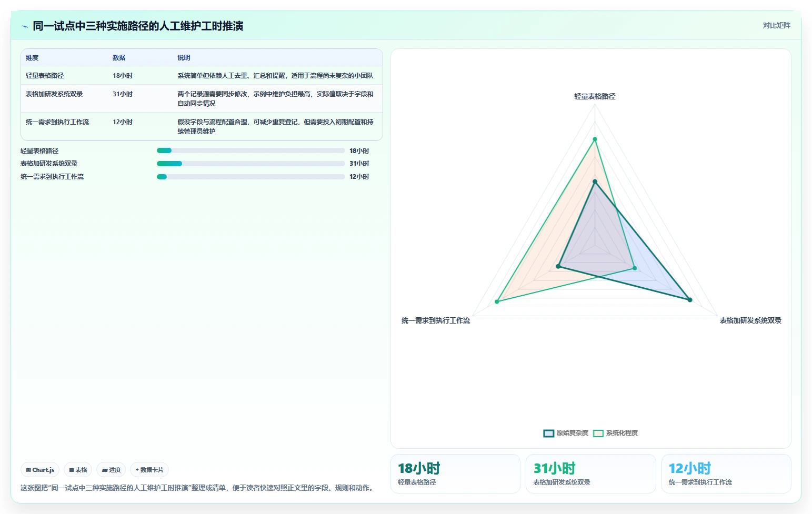
Task: Select the 轻量表格路径 table row name
Action: [45, 76]
